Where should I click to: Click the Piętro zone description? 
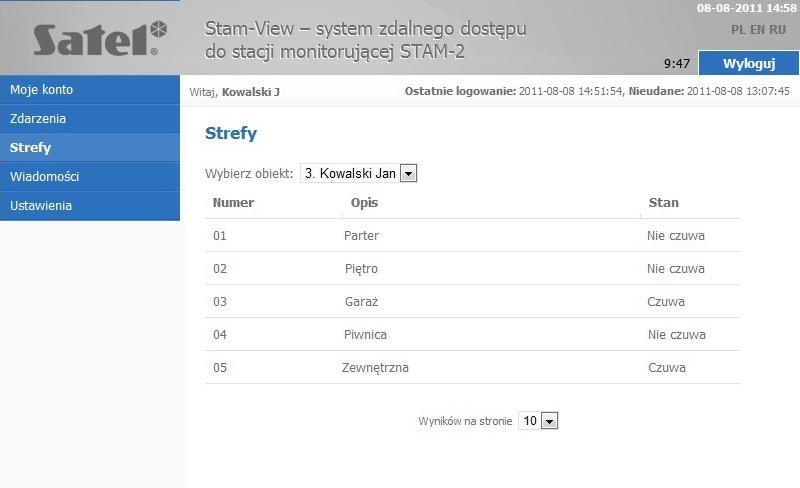[361, 269]
